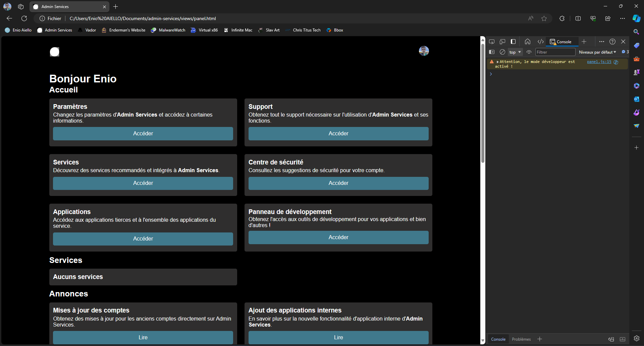Switch to the Problèmes tab in the drawer
644x346 pixels.
[x=521, y=339]
